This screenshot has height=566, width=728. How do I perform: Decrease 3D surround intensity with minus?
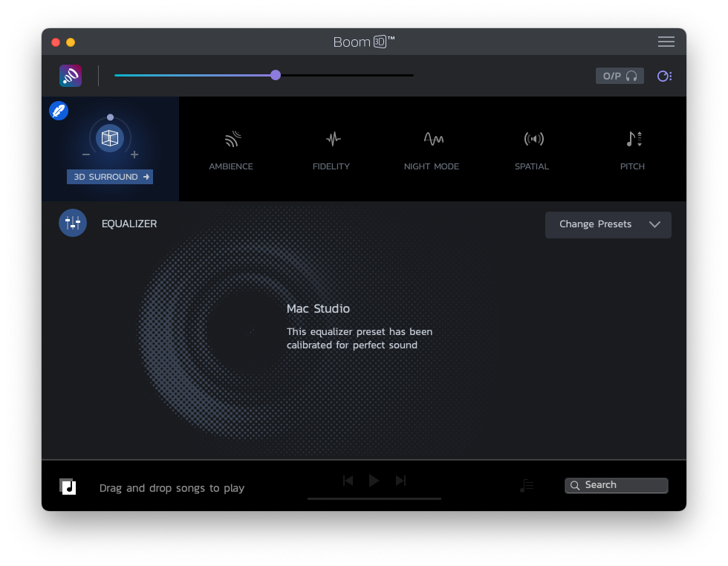(86, 154)
